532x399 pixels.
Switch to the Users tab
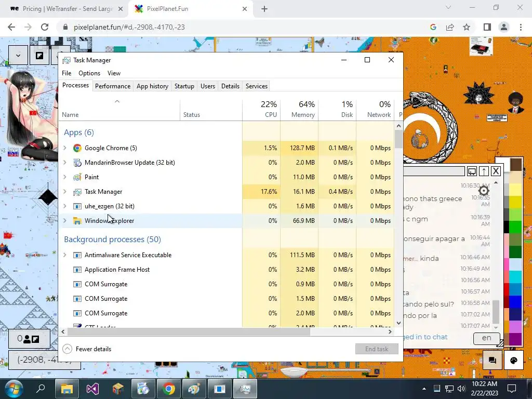click(x=208, y=86)
